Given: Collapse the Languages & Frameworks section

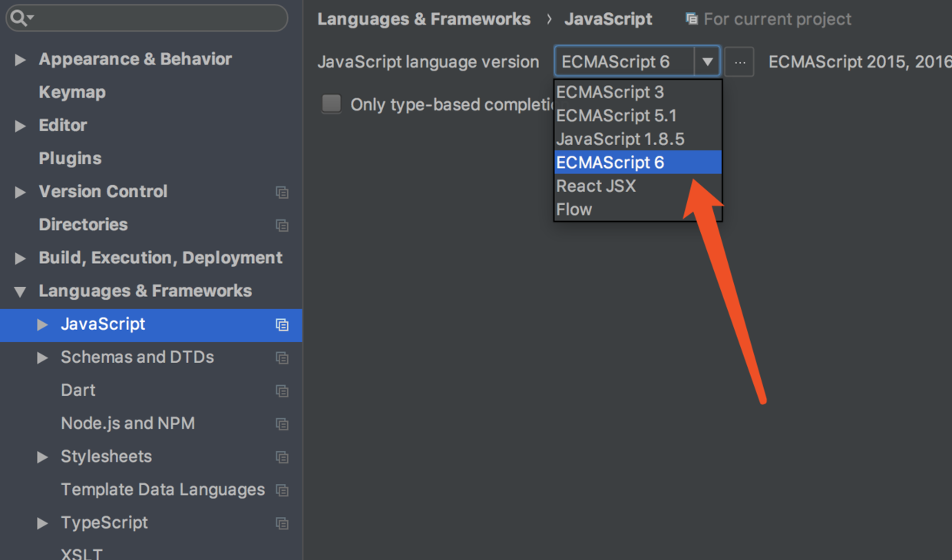Looking at the screenshot, I should click(x=21, y=292).
